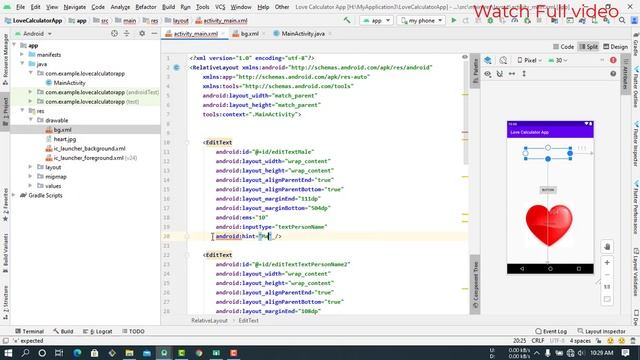Viewport: 640px width, 360px height.
Task: Expand the manifests folder
Action: 22,55
